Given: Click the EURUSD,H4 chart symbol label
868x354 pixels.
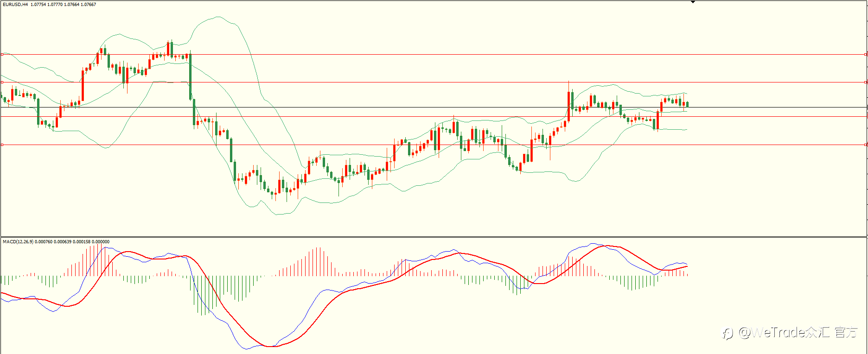Looking at the screenshot, I should 15,5.
